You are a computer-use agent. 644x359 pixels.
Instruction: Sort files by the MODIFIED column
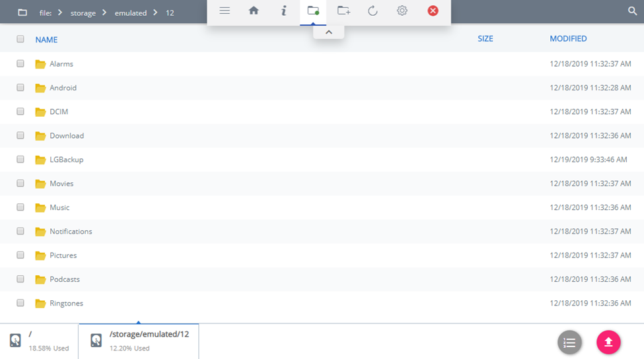568,39
